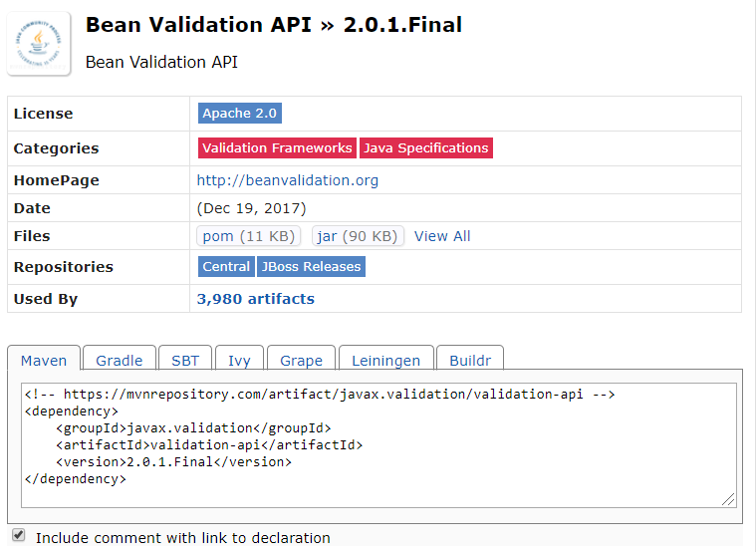Click inside the Maven dependency snippet textarea
The image size is (756, 552).
tap(378, 444)
